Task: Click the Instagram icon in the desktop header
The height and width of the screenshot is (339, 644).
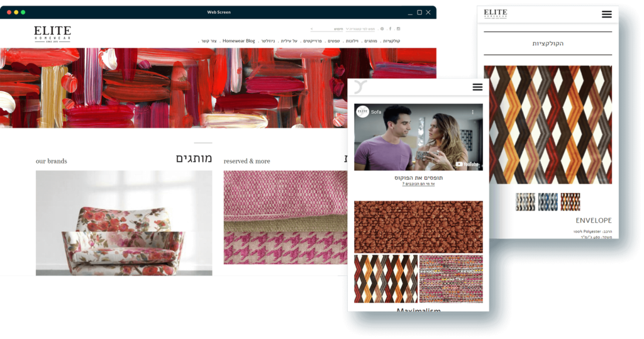Action: tap(398, 29)
